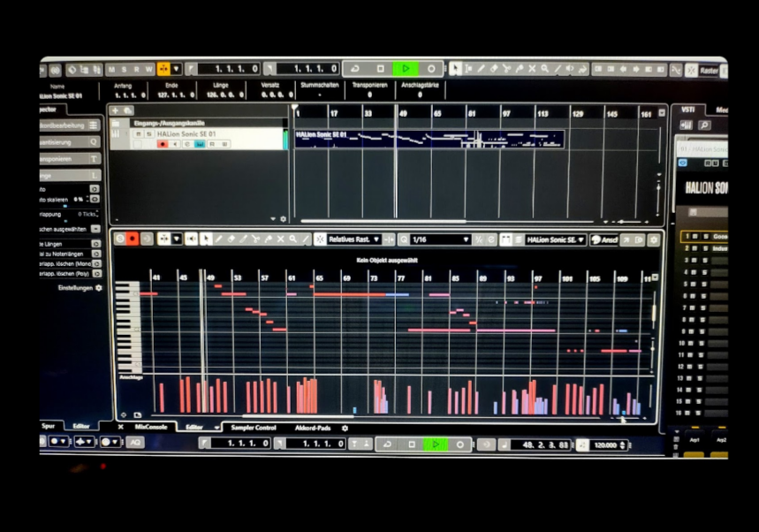Toggle Auto-Scroll in top toolbar

pos(163,69)
